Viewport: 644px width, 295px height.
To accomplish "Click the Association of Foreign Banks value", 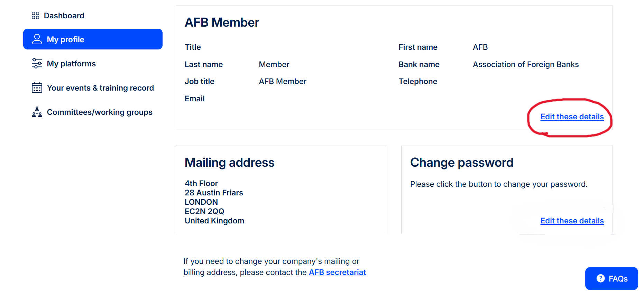I will tap(526, 64).
